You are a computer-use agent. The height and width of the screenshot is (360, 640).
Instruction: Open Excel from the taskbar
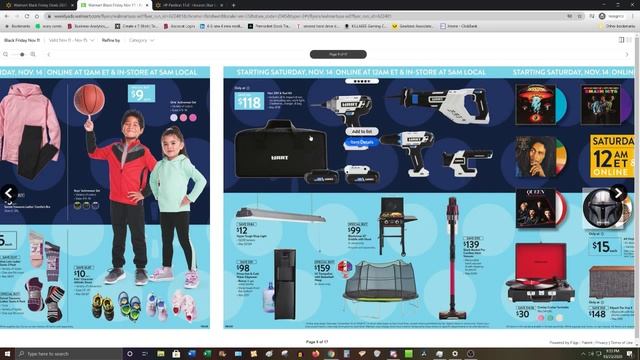click(x=207, y=354)
